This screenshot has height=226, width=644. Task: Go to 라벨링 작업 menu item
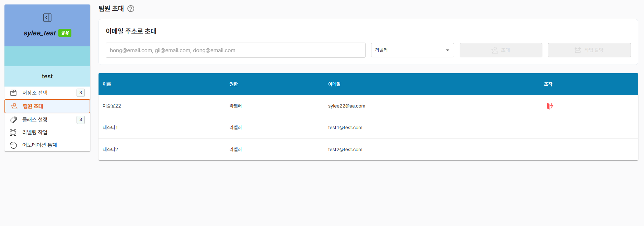47,132
